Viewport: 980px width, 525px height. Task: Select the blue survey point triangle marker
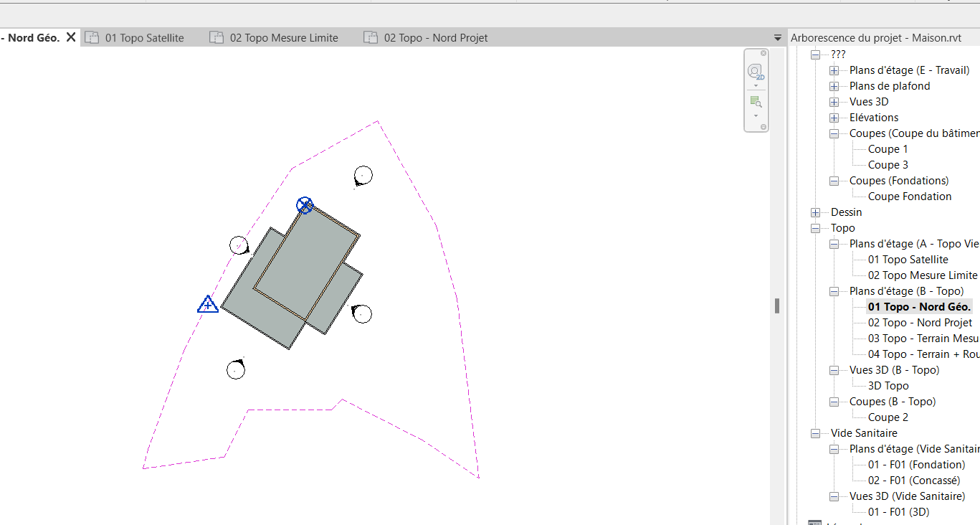tap(208, 305)
